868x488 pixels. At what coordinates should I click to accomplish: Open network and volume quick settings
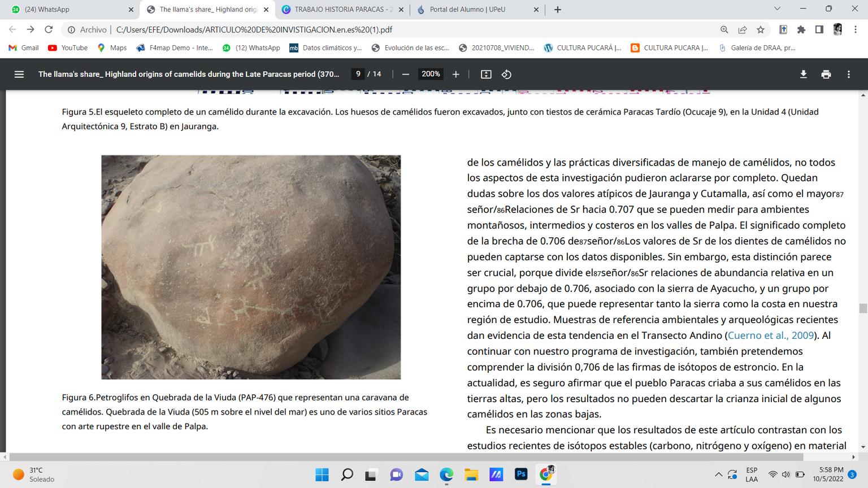(x=786, y=474)
